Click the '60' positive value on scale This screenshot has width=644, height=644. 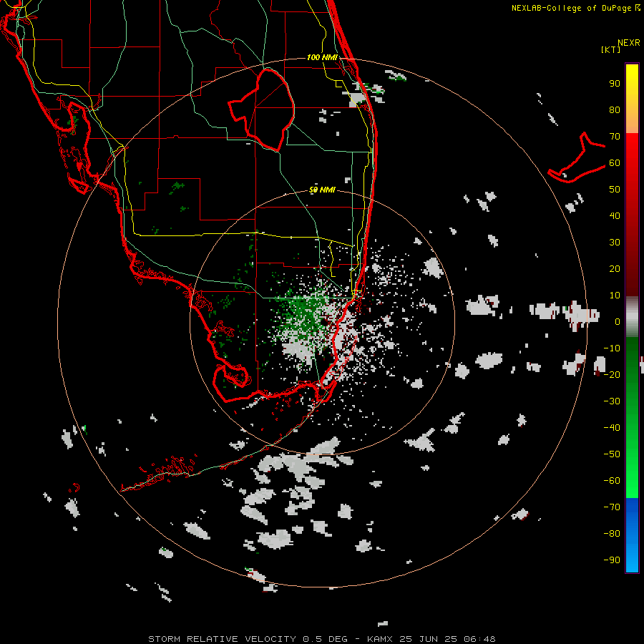click(615, 163)
